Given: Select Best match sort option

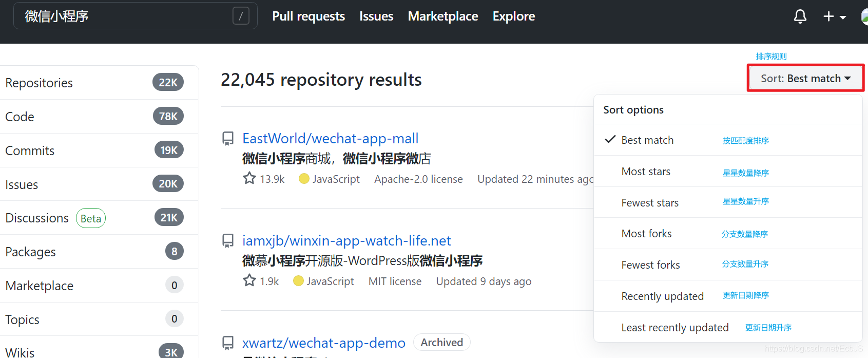Looking at the screenshot, I should 728,140.
